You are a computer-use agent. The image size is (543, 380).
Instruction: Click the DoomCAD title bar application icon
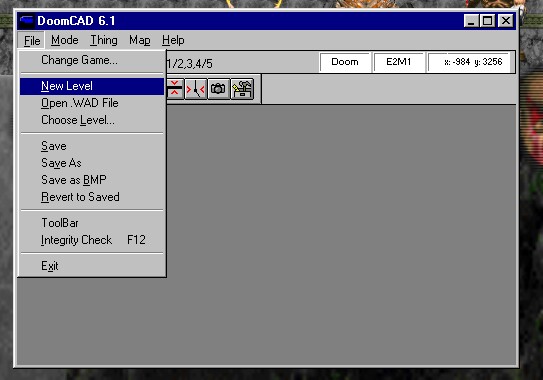pos(27,21)
